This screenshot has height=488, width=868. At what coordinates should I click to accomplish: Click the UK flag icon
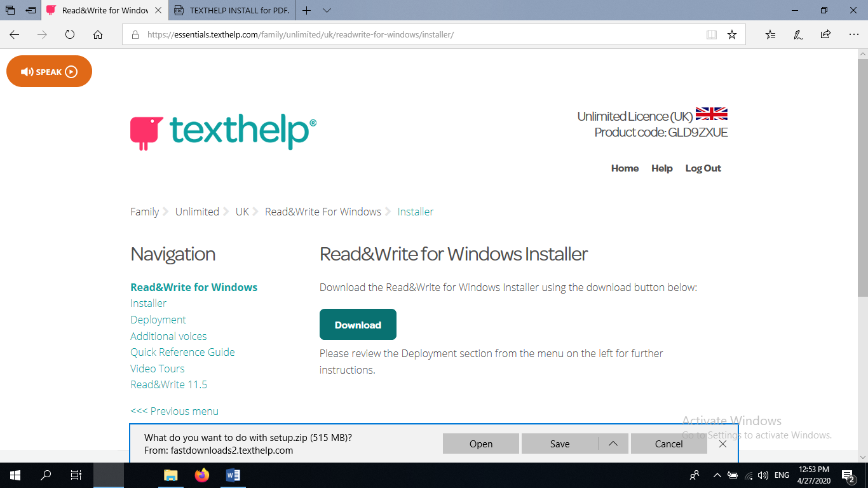712,114
